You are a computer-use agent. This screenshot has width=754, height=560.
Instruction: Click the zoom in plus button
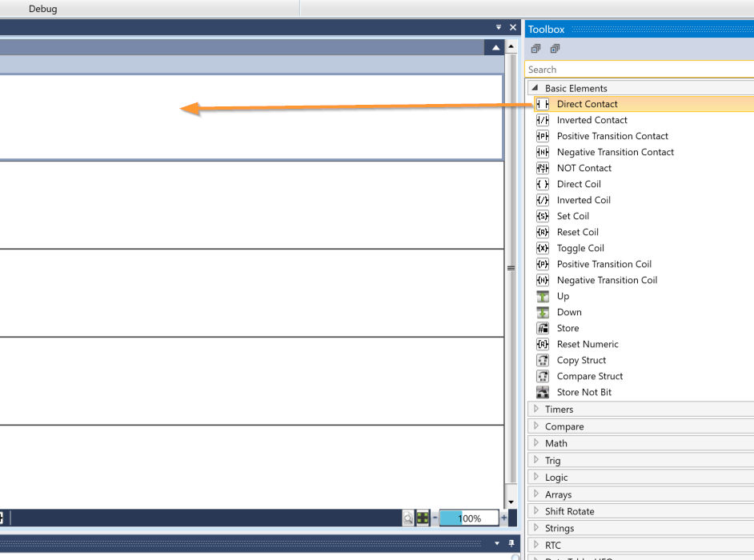(503, 518)
